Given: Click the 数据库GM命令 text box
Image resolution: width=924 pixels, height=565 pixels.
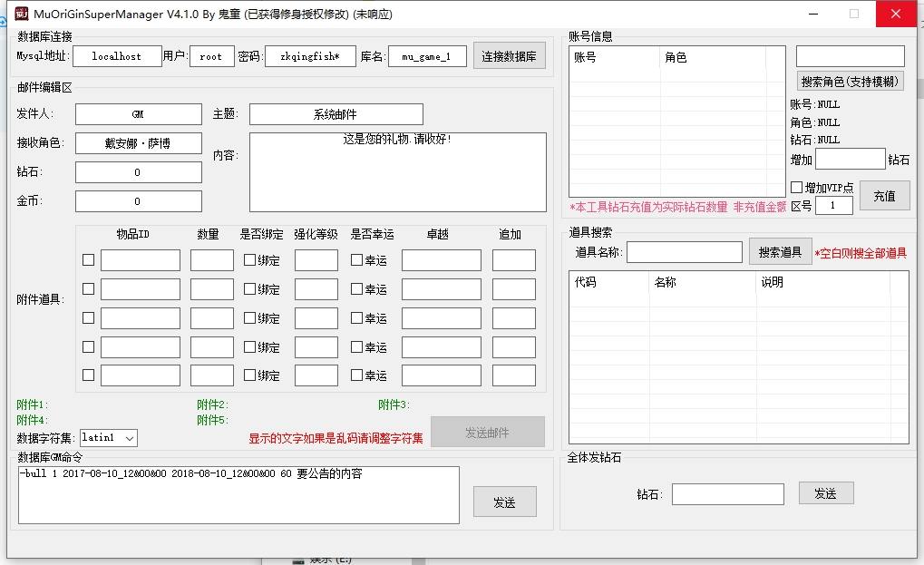Looking at the screenshot, I should pyautogui.click(x=238, y=495).
